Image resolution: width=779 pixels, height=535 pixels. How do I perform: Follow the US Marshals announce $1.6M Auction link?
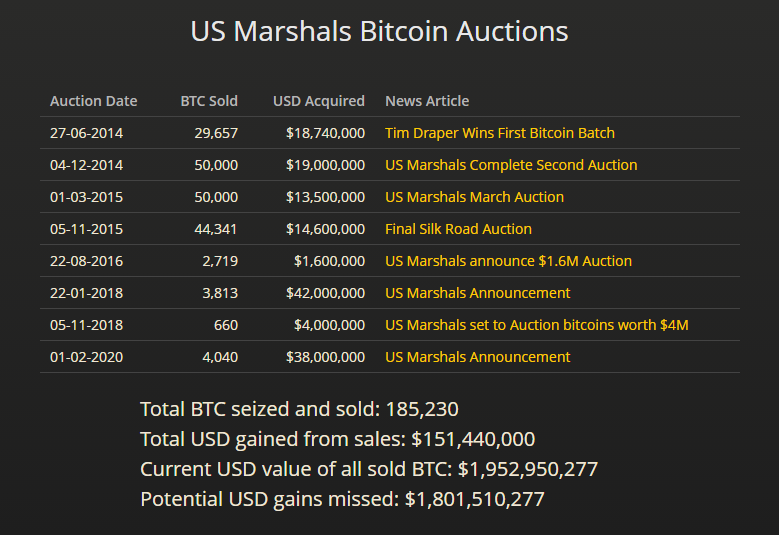click(508, 261)
